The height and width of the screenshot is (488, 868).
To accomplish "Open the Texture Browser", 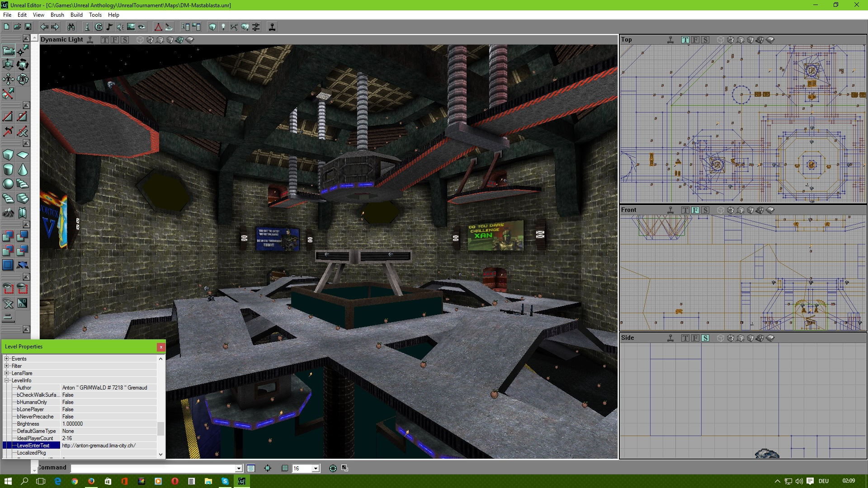I will click(x=131, y=27).
